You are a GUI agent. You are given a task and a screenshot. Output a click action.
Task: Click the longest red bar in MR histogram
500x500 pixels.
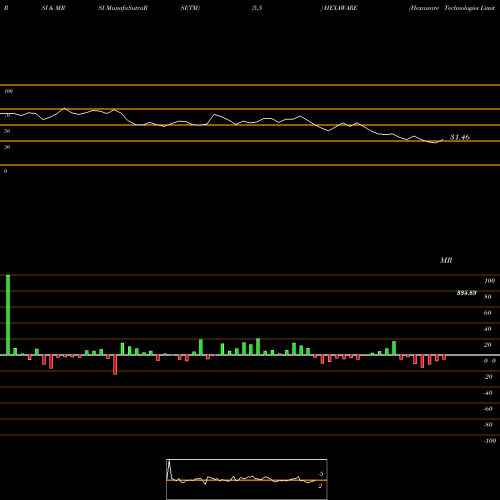coord(115,365)
